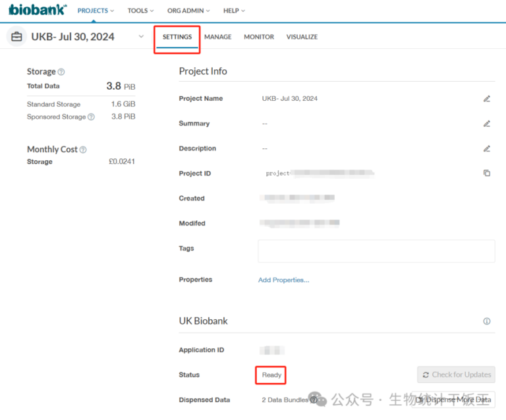Click the Storage help question icon
The image size is (506, 420).
61,72
